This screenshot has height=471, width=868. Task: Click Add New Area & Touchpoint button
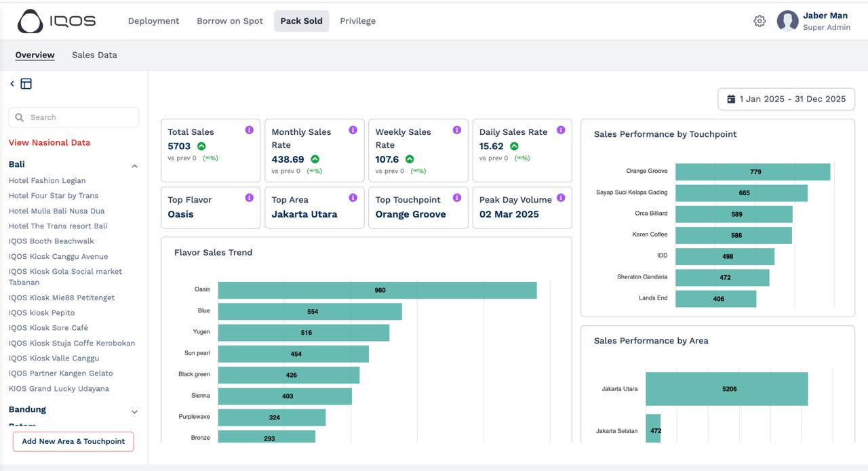click(x=73, y=441)
